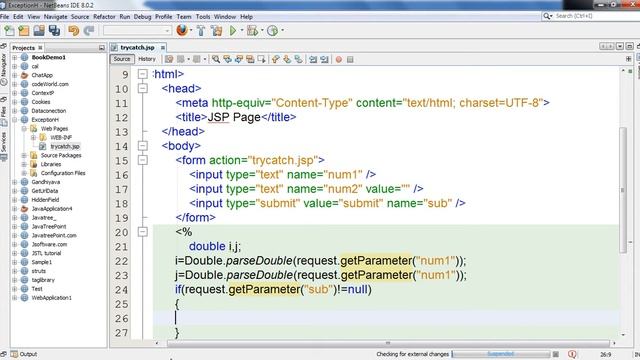
Task: Start macro recording with red circle icon
Action: (338, 60)
